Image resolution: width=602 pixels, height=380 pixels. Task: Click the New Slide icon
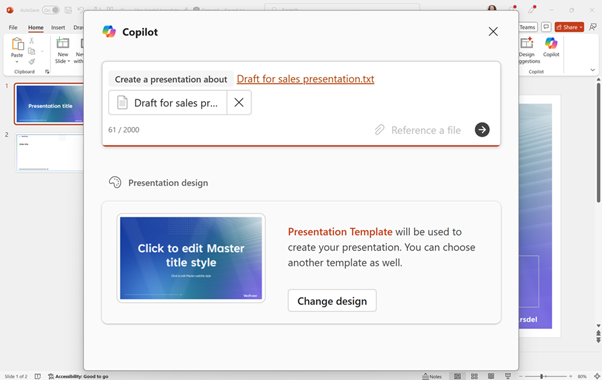pos(63,43)
